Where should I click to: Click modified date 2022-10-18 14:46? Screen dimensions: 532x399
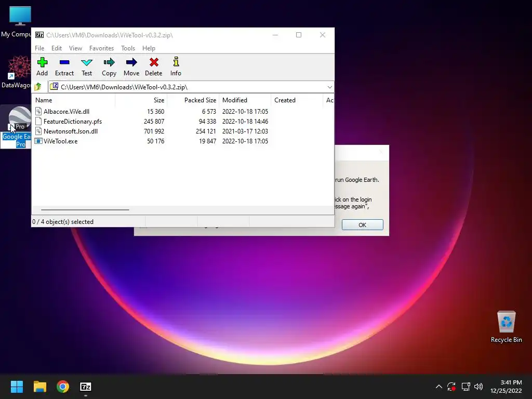click(x=245, y=121)
